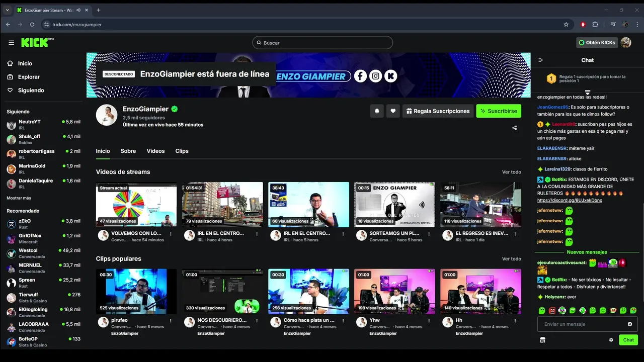Open the shop icon below chat input
This screenshot has height=362, width=644.
[542, 340]
